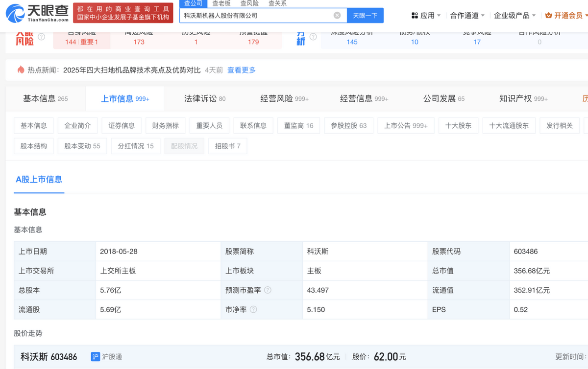Jump to the 董监高 16 section
588x369 pixels.
[x=298, y=126]
